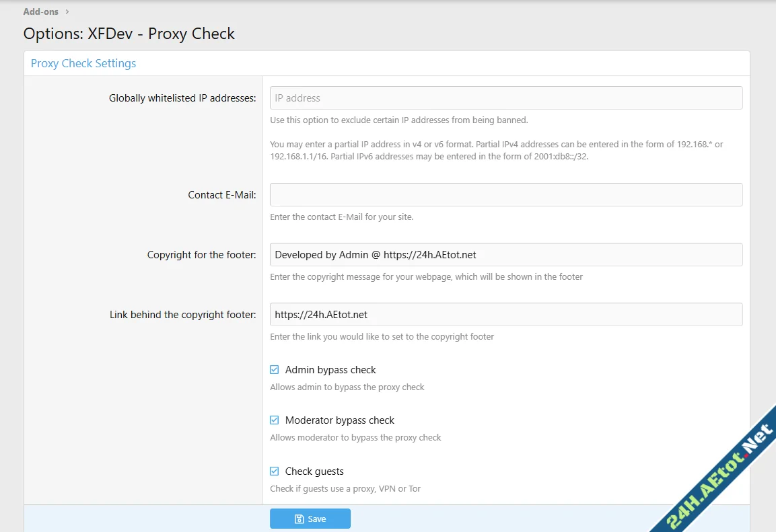Screen dimensions: 776x532
Task: Click the Copyright for the footer input
Action: [x=505, y=255]
